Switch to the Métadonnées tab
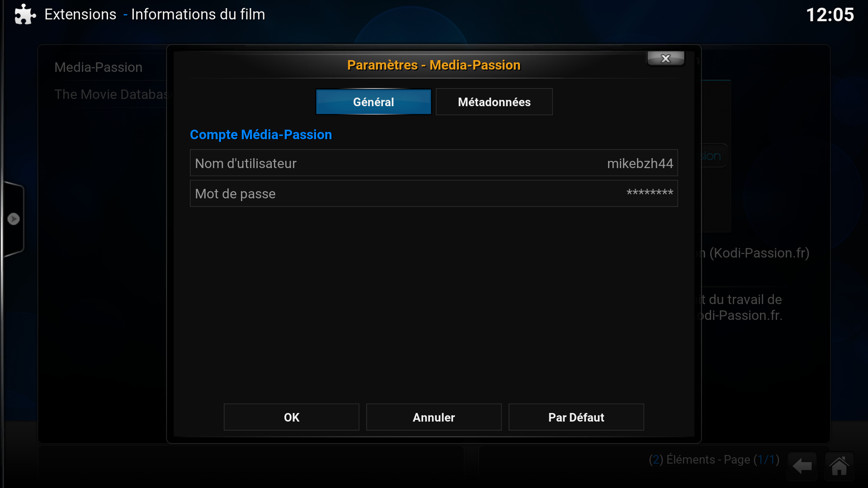 494,102
